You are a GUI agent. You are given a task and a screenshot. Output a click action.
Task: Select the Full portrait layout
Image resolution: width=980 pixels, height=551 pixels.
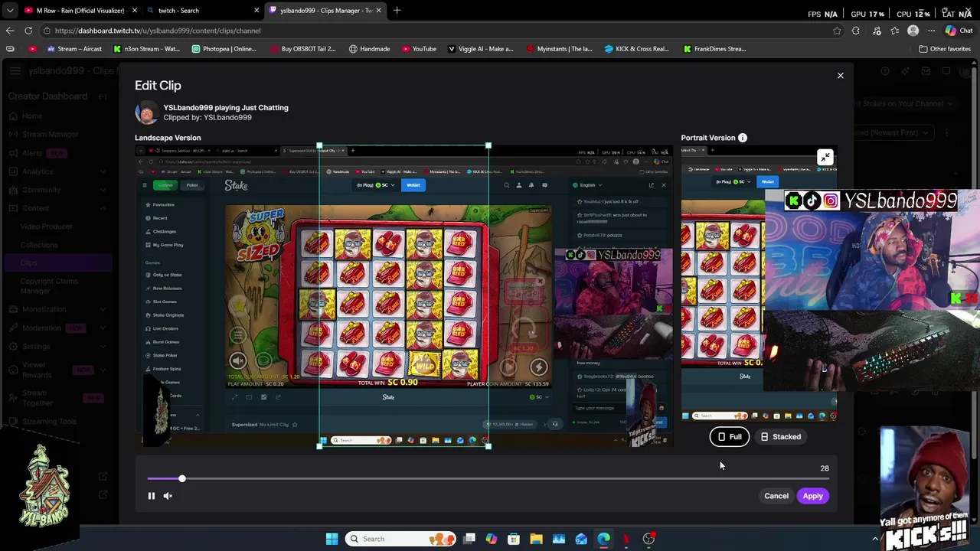[729, 437]
